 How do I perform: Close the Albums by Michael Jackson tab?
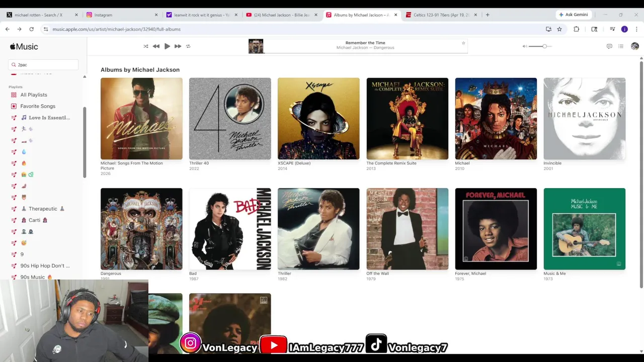click(395, 15)
